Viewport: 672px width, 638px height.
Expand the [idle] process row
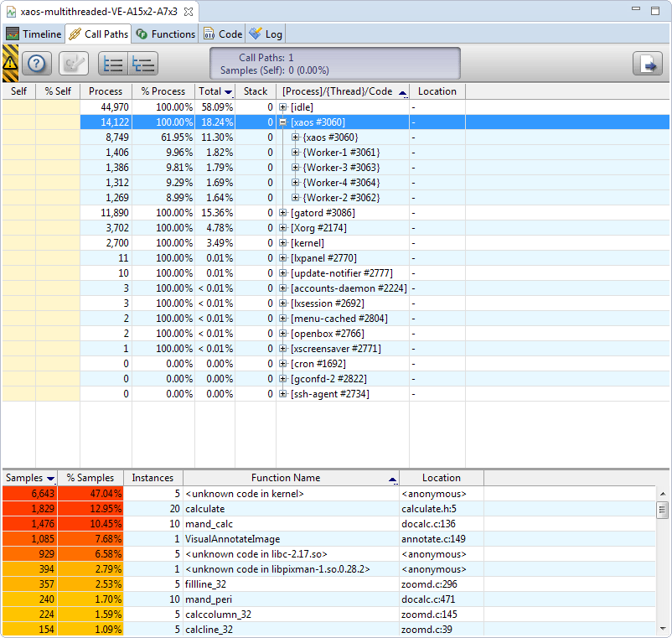coord(283,107)
